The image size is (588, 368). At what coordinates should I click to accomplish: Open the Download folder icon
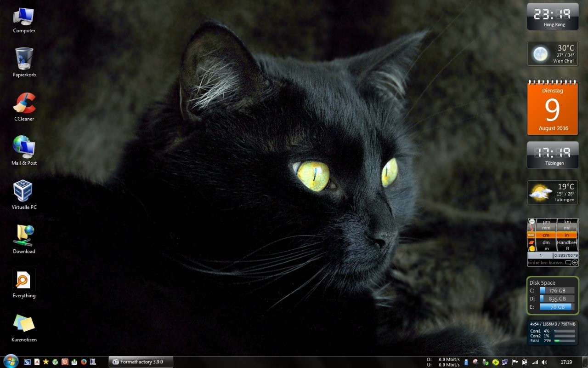(x=24, y=239)
